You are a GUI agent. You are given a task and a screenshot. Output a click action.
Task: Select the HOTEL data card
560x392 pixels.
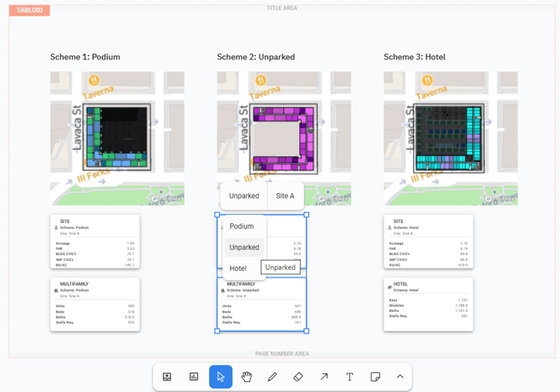[428, 304]
